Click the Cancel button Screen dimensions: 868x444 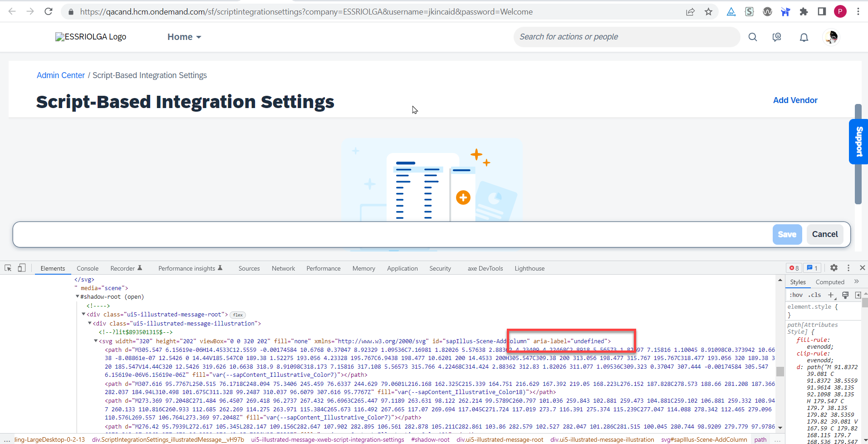point(825,234)
